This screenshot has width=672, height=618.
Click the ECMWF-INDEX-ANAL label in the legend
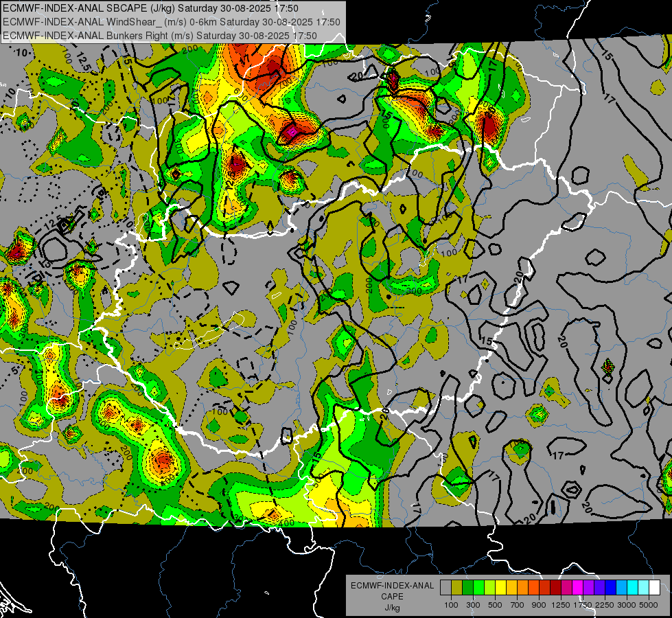pos(392,586)
